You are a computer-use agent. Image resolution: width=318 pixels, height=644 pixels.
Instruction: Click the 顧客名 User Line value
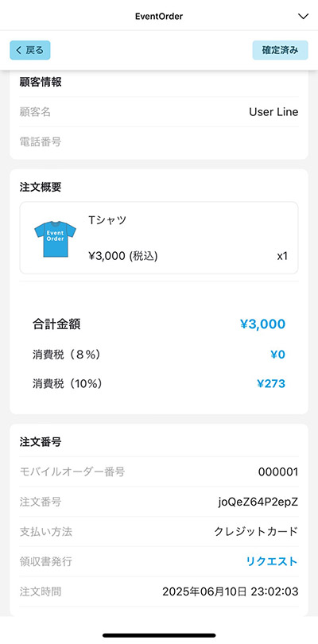click(x=273, y=112)
